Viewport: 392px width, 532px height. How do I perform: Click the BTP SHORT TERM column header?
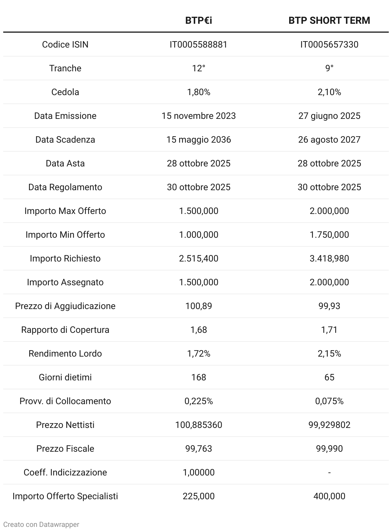(329, 21)
